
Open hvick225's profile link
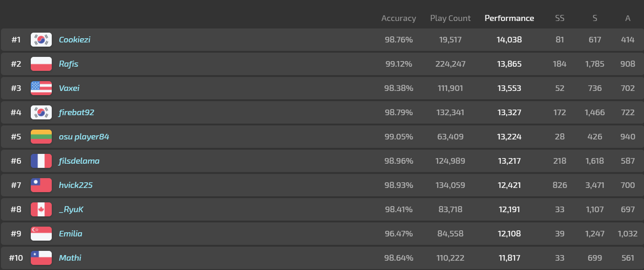(76, 185)
